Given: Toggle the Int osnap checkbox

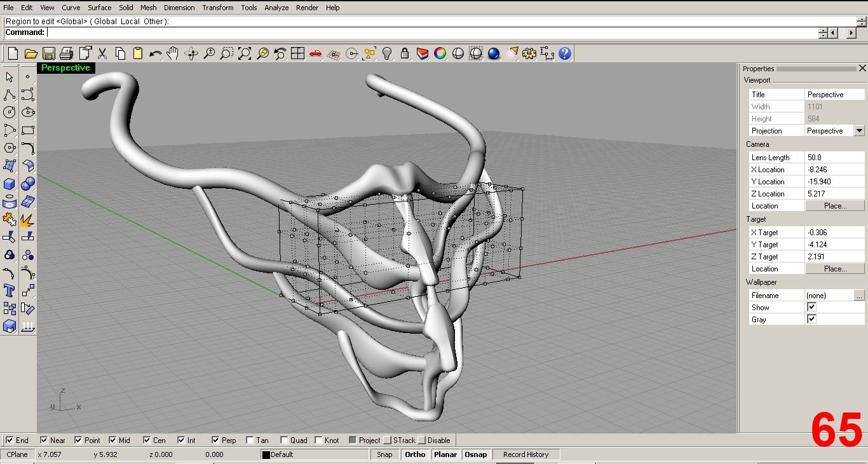Looking at the screenshot, I should coord(181,440).
